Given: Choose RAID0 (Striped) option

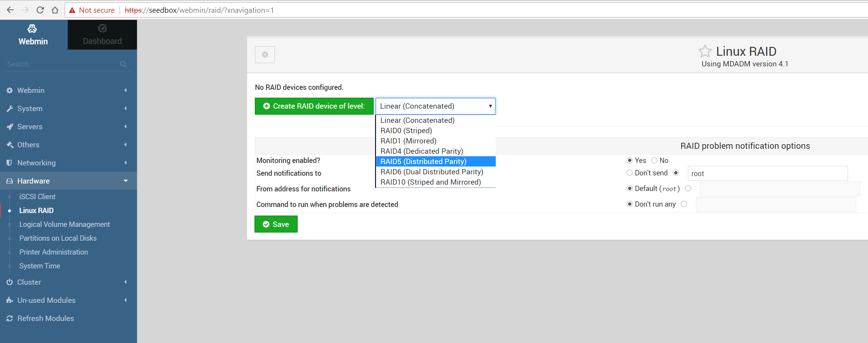Looking at the screenshot, I should pyautogui.click(x=436, y=131).
